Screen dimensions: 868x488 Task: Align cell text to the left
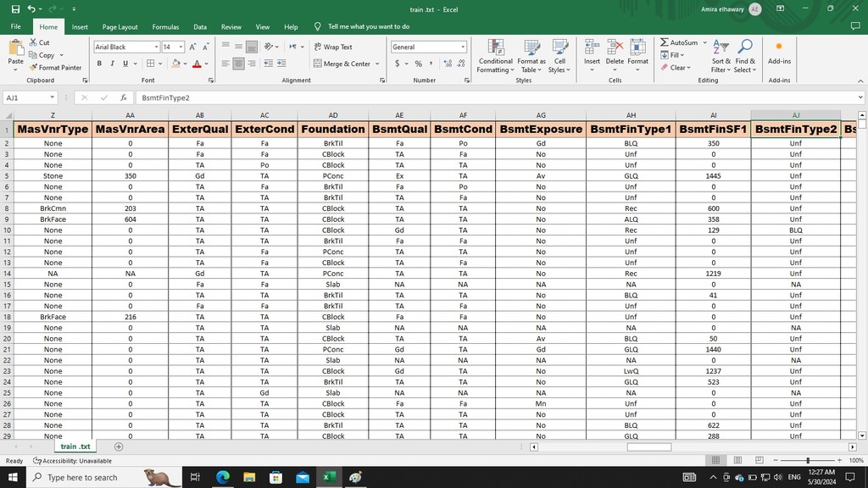[x=225, y=64]
